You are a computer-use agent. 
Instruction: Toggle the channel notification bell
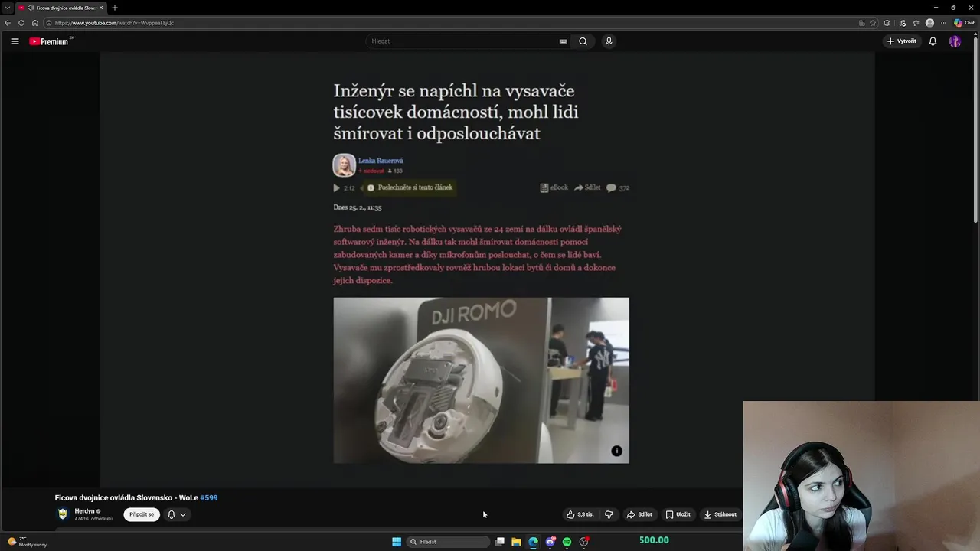[171, 514]
